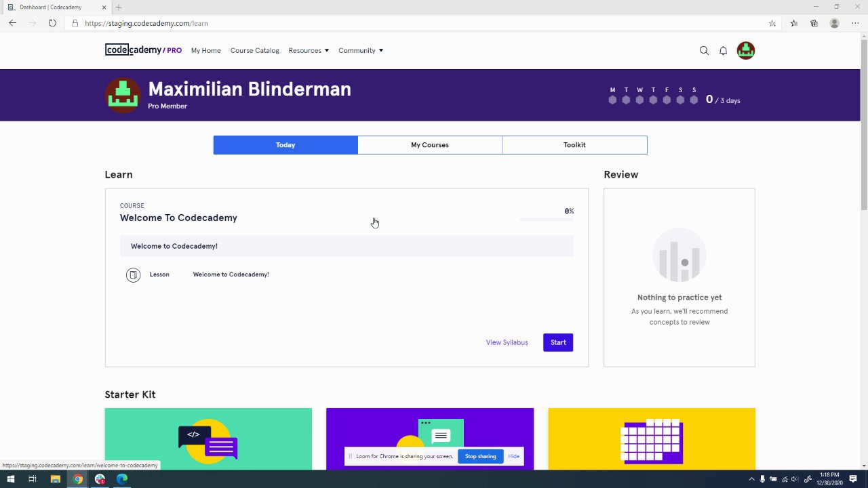Open the purple Starter Kit card
This screenshot has height=488, width=868.
click(x=430, y=439)
